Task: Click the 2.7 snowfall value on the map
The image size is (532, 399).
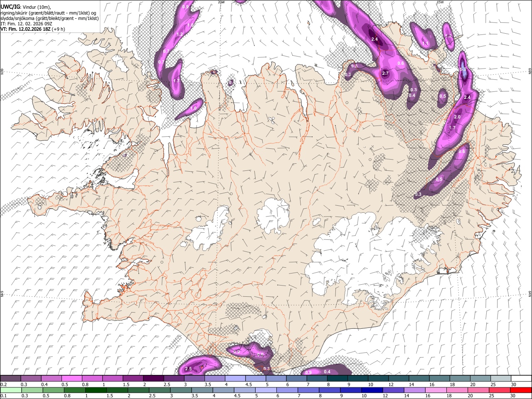Action: point(385,74)
